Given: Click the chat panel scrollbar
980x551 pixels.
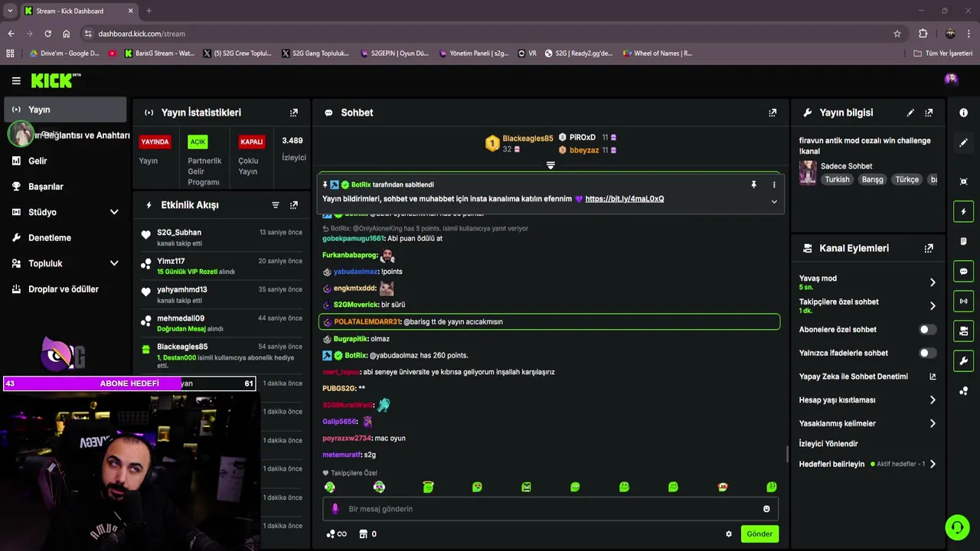Looking at the screenshot, I should pyautogui.click(x=787, y=454).
